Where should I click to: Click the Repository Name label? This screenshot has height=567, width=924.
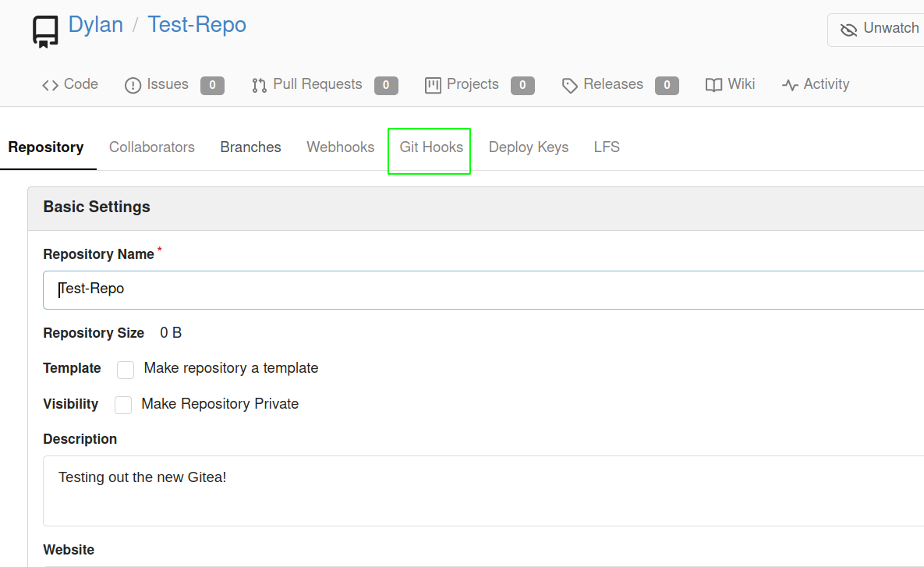click(x=98, y=254)
